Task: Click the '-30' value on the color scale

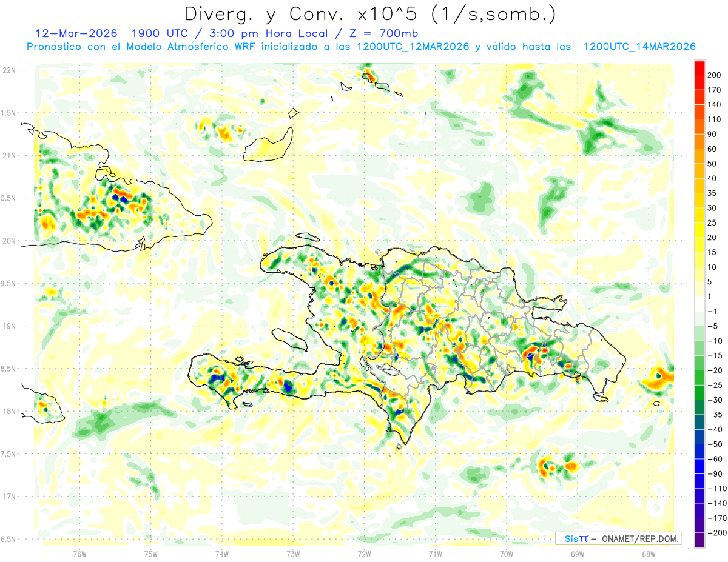Action: (x=715, y=400)
